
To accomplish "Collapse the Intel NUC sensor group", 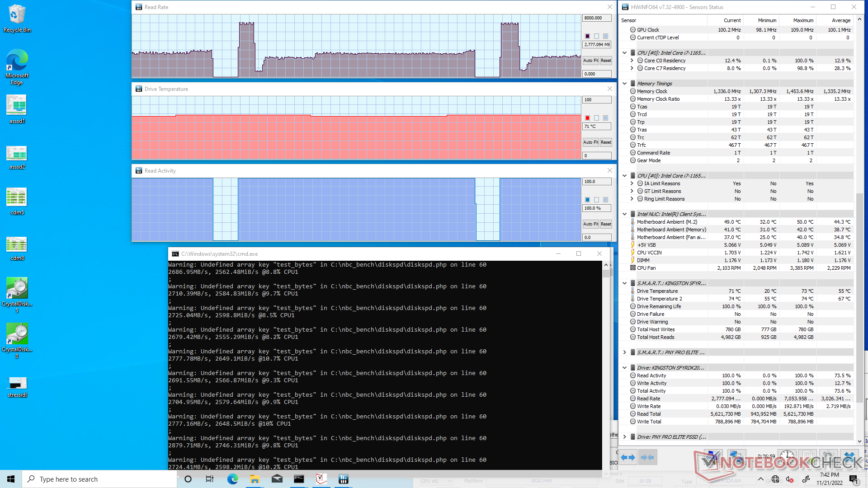I will pos(624,214).
